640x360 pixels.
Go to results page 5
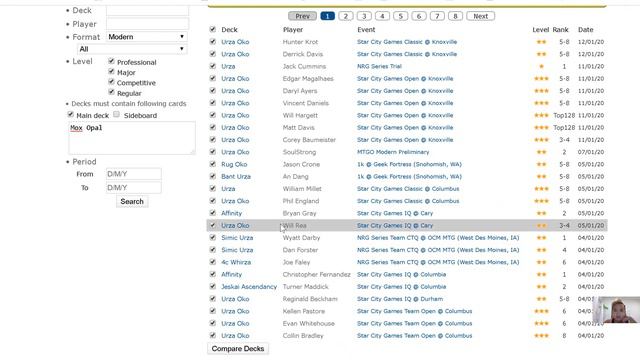(x=400, y=16)
